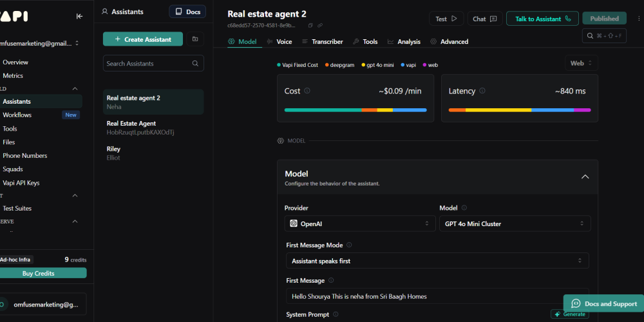Switch to the Voice tab
The height and width of the screenshot is (322, 644).
279,41
